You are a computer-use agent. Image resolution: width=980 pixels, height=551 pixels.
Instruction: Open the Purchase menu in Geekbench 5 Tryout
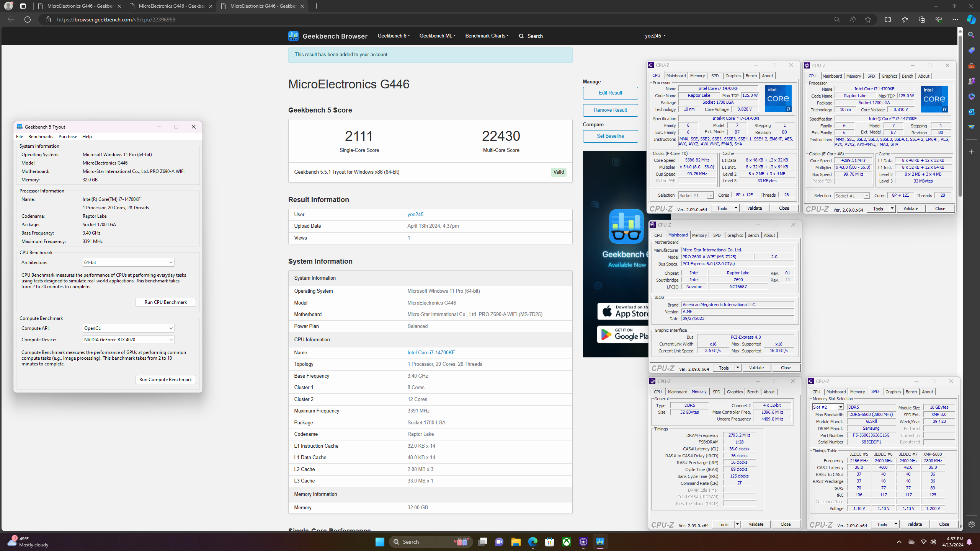pos(68,137)
